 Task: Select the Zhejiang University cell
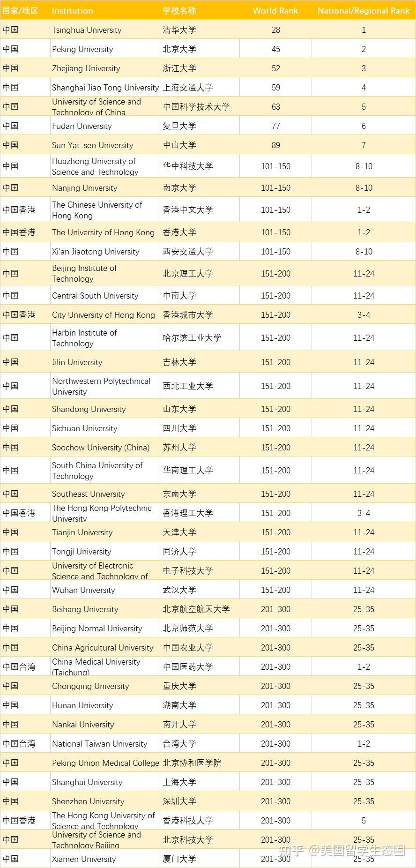tap(105, 68)
